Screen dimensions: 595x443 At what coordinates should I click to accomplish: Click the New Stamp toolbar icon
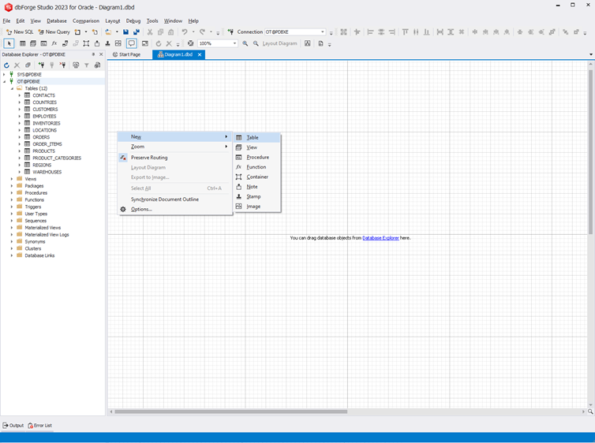(107, 44)
